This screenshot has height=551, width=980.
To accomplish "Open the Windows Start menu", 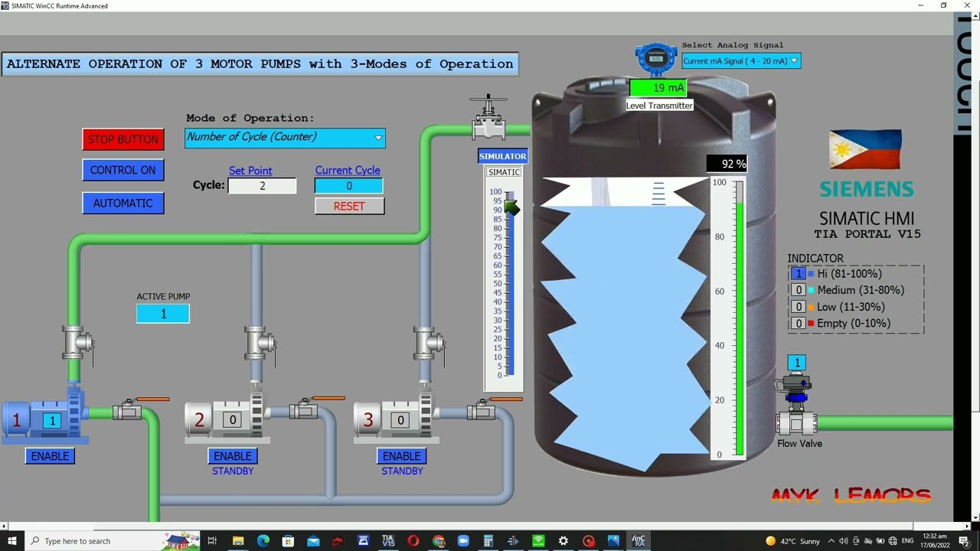I will (x=12, y=541).
